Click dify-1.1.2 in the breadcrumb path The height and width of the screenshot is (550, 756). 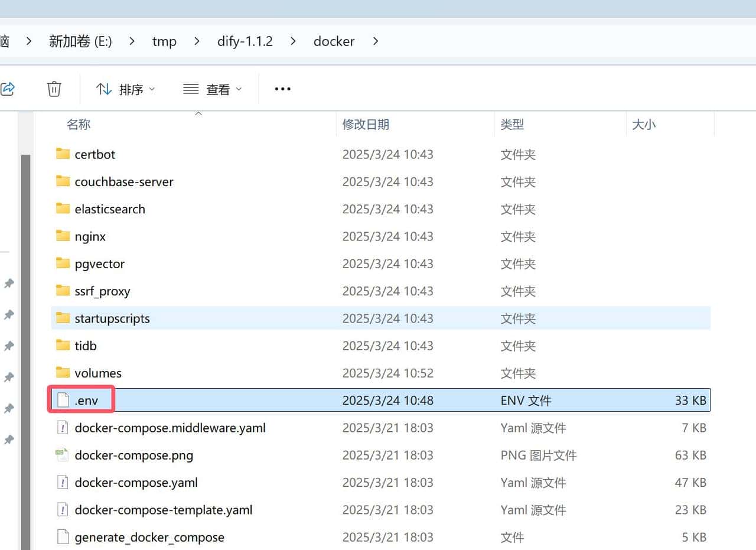click(245, 41)
